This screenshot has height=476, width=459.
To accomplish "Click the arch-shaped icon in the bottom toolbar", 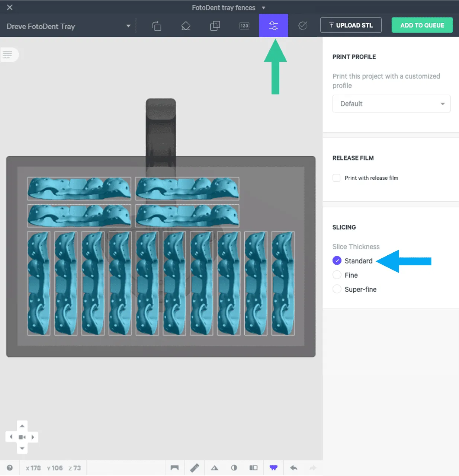I will click(174, 468).
